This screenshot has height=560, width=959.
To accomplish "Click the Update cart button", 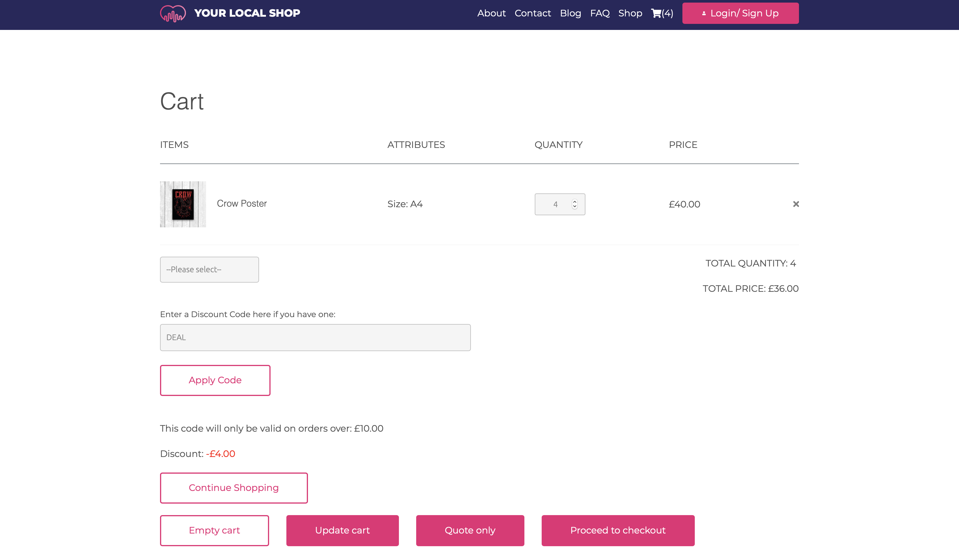I will [342, 530].
